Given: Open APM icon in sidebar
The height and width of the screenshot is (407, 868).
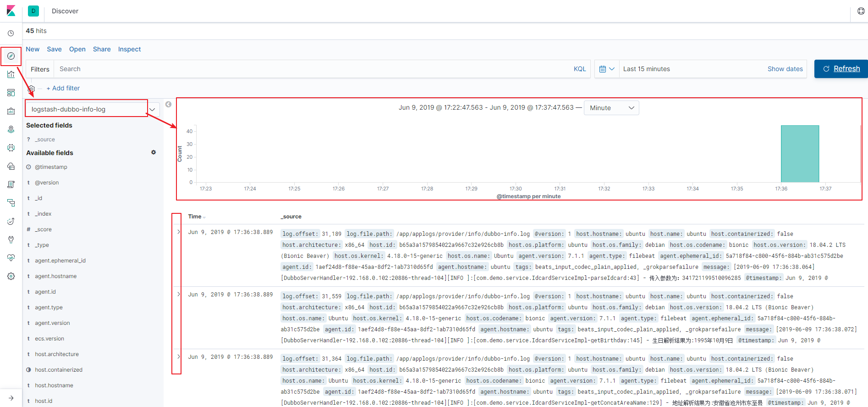Looking at the screenshot, I should (x=11, y=203).
